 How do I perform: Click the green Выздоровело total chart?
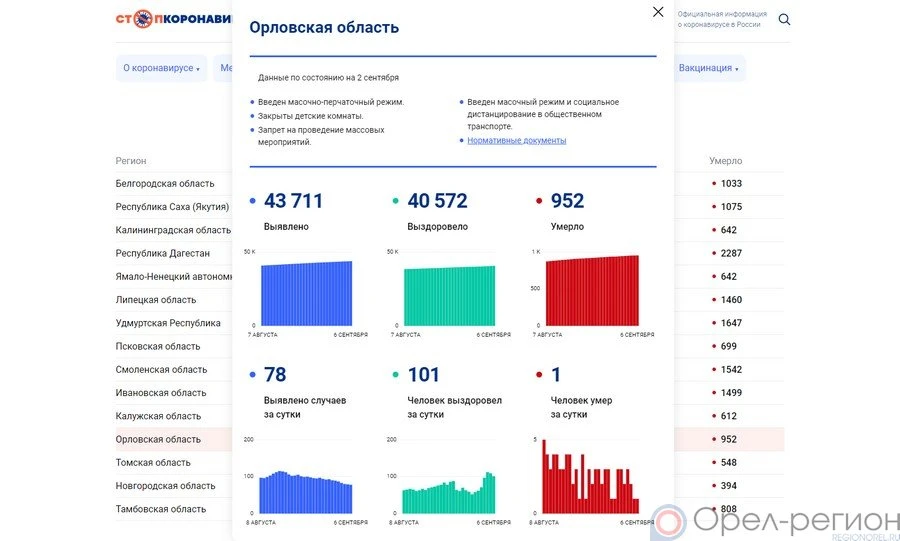click(449, 295)
